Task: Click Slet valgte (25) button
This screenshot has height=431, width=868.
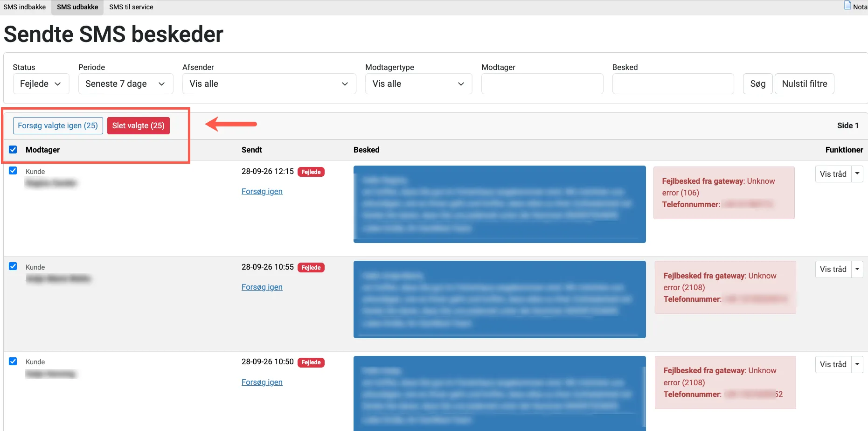Action: 139,125
